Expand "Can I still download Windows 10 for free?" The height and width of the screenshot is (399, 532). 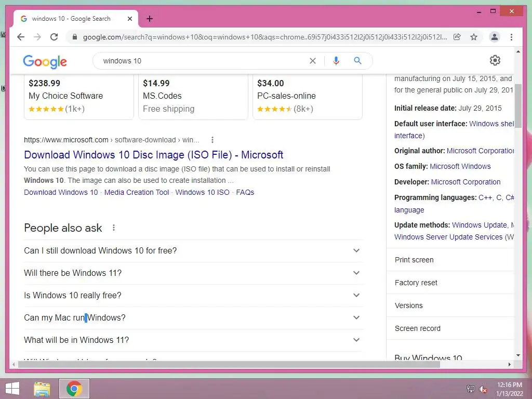(x=193, y=251)
